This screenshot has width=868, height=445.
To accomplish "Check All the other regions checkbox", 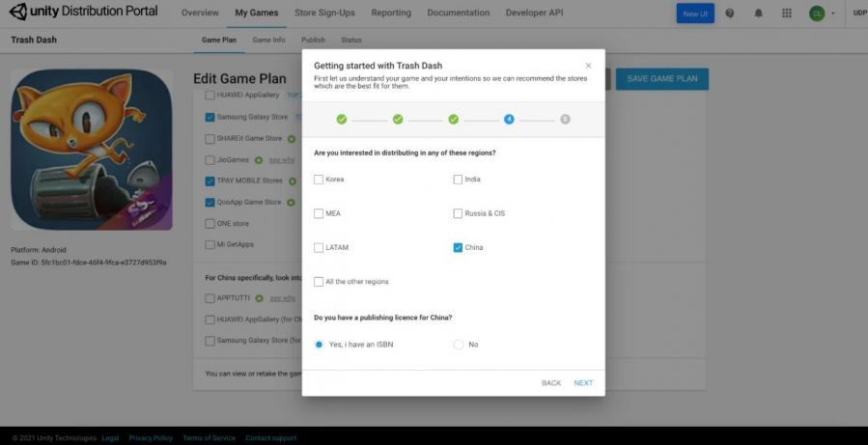I will (x=319, y=282).
